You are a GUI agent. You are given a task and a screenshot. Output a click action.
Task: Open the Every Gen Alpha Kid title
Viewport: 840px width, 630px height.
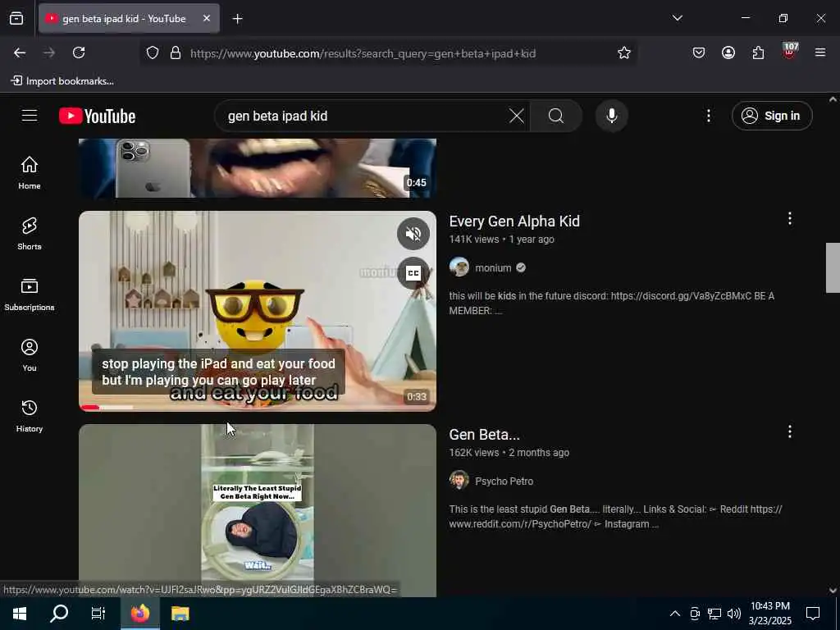coord(514,221)
